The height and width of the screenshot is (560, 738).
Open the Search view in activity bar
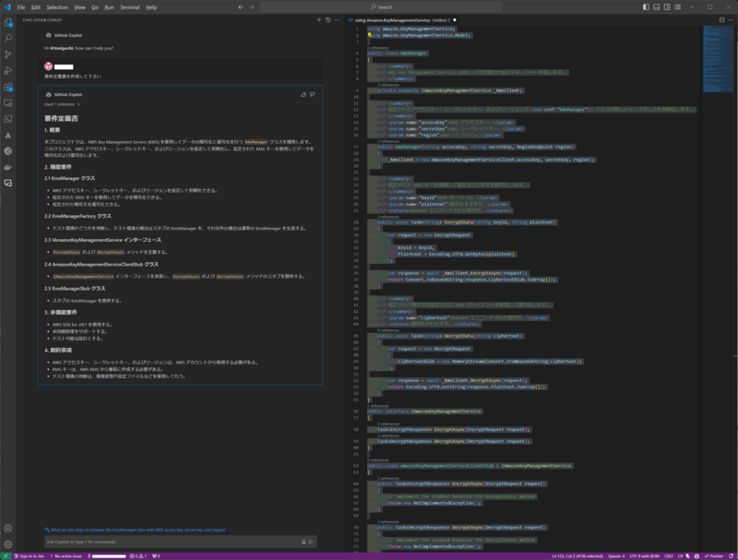click(8, 38)
